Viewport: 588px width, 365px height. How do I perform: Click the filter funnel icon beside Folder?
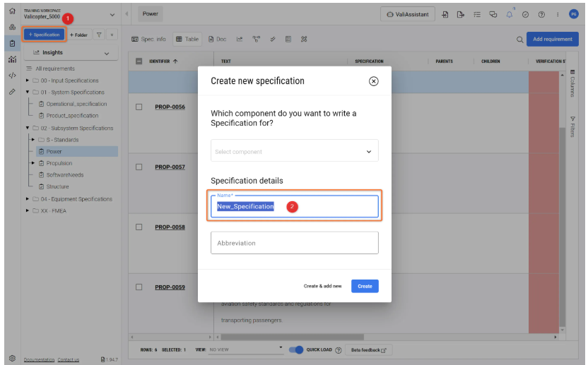(x=100, y=35)
